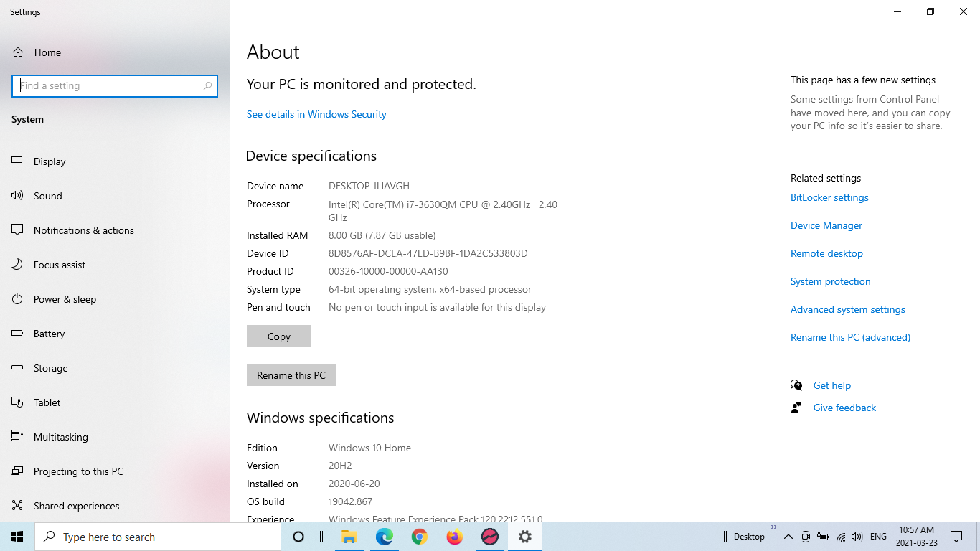Screen dimensions: 980x551
Task: Open the Action Center notifications icon
Action: click(956, 537)
